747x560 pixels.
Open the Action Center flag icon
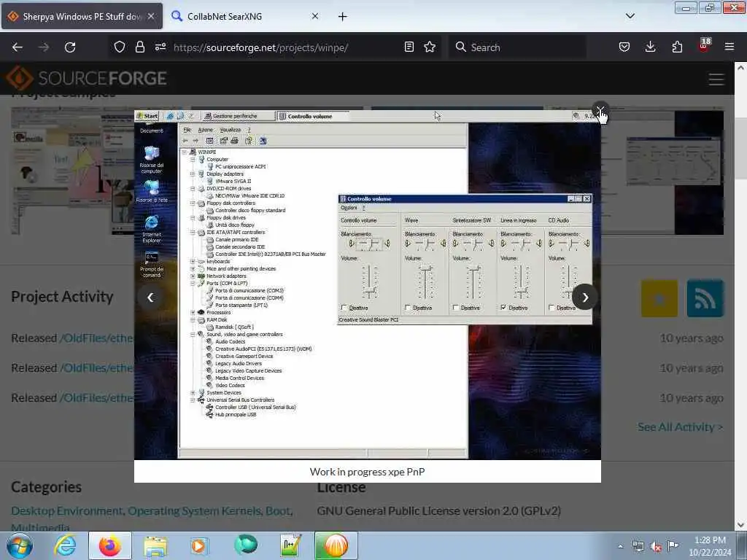click(x=673, y=546)
